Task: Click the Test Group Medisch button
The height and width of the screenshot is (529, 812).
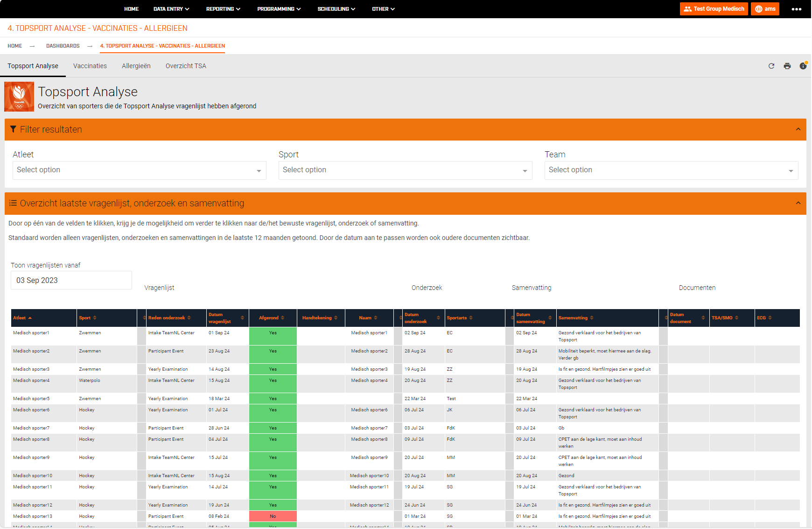Action: 714,9
